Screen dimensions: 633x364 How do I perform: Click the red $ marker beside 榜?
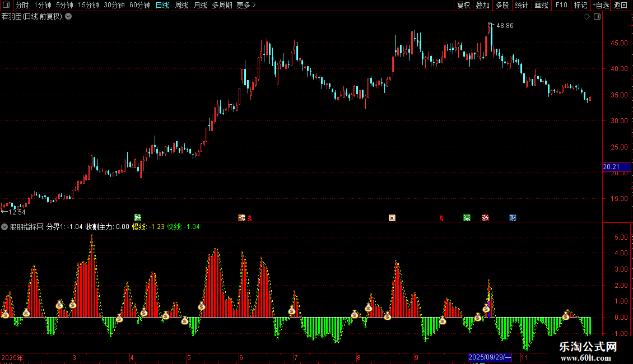250,218
